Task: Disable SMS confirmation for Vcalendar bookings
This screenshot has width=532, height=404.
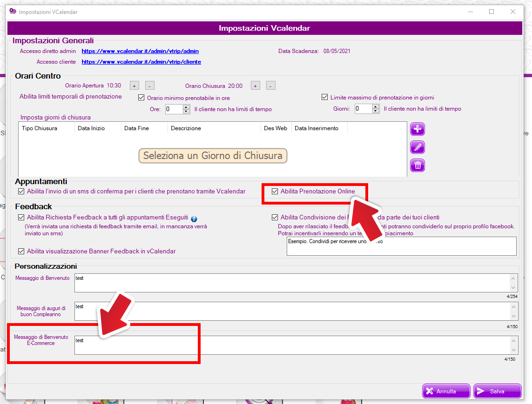Action: tap(21, 192)
